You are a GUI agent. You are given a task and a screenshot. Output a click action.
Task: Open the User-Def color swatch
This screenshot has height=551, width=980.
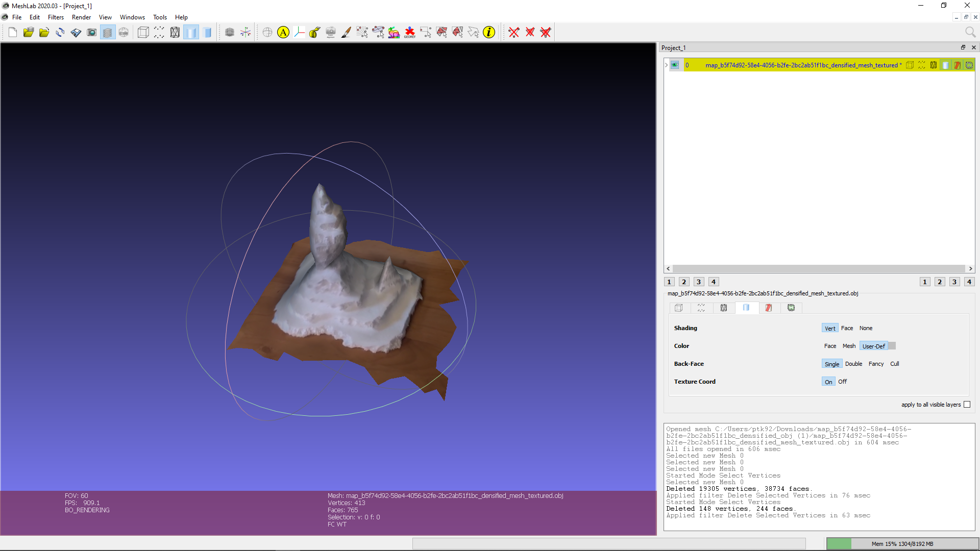(891, 346)
